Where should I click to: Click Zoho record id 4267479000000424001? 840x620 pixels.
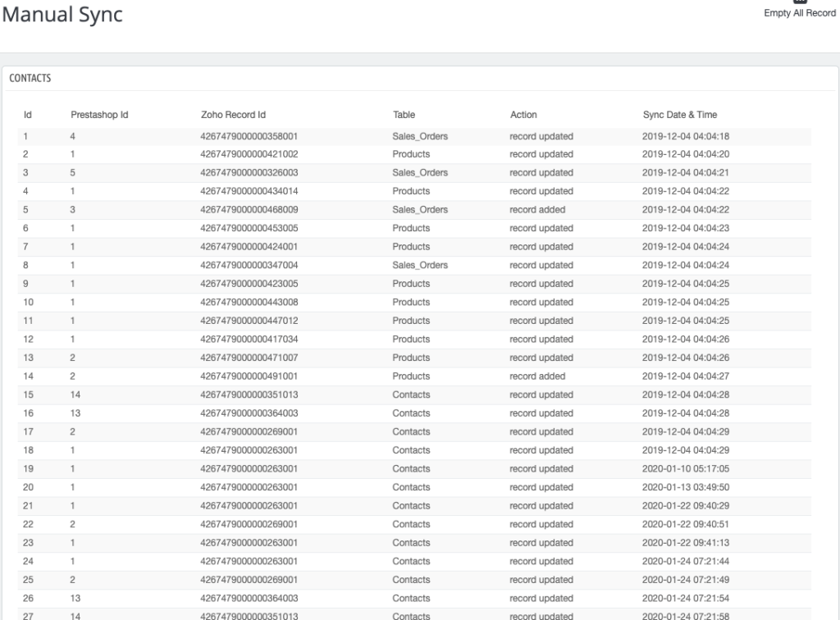tap(249, 246)
